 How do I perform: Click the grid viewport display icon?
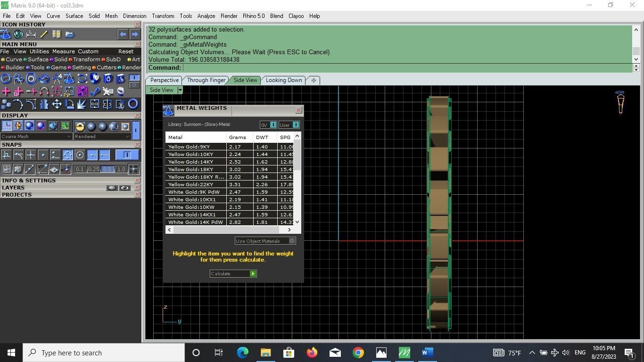[7, 126]
